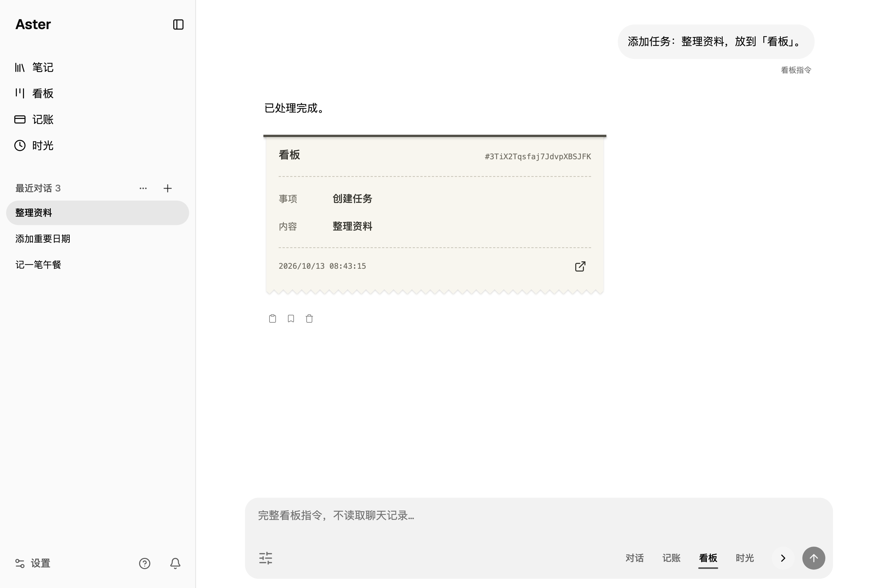Click the card ID #3TiX2Tqsfaj7JdvpXBSJFK
Viewport: 882px width, 588px height.
(x=538, y=157)
